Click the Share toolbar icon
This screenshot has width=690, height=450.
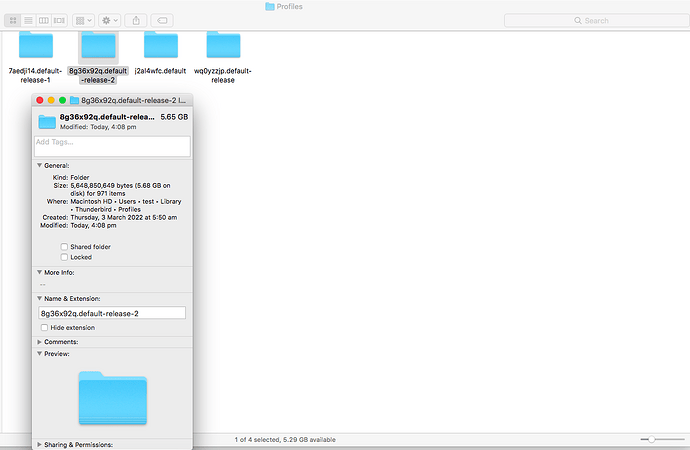tap(136, 20)
